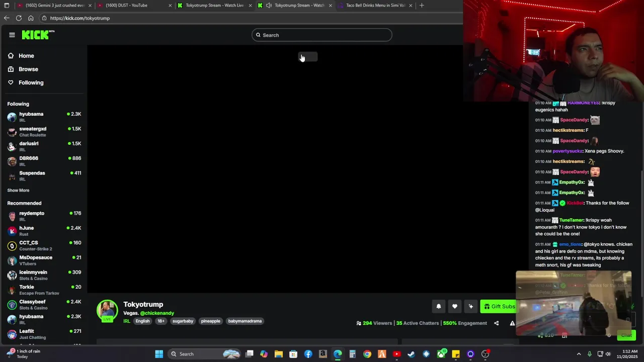
Task: Open sweatergxd channel in sidebar
Action: pyautogui.click(x=44, y=132)
